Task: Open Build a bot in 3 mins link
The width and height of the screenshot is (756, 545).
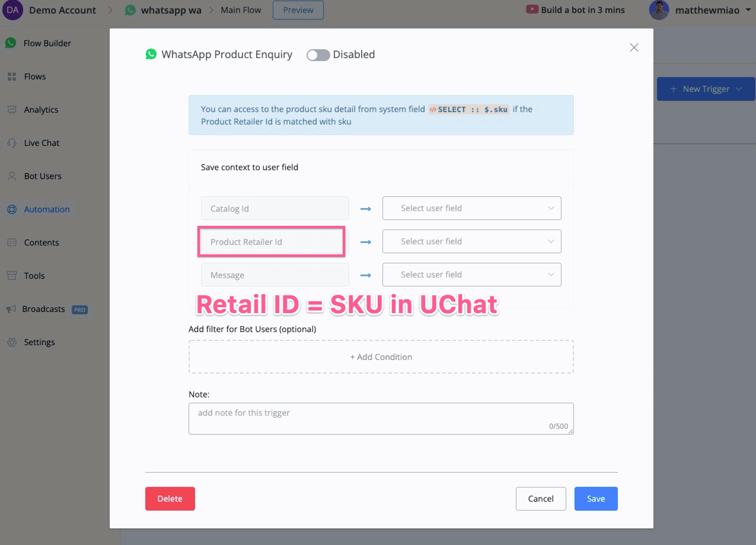Action: [x=583, y=9]
